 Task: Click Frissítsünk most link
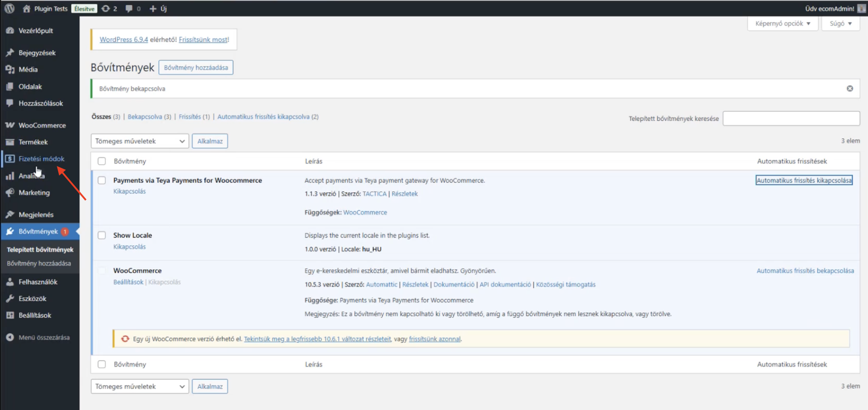pos(203,40)
